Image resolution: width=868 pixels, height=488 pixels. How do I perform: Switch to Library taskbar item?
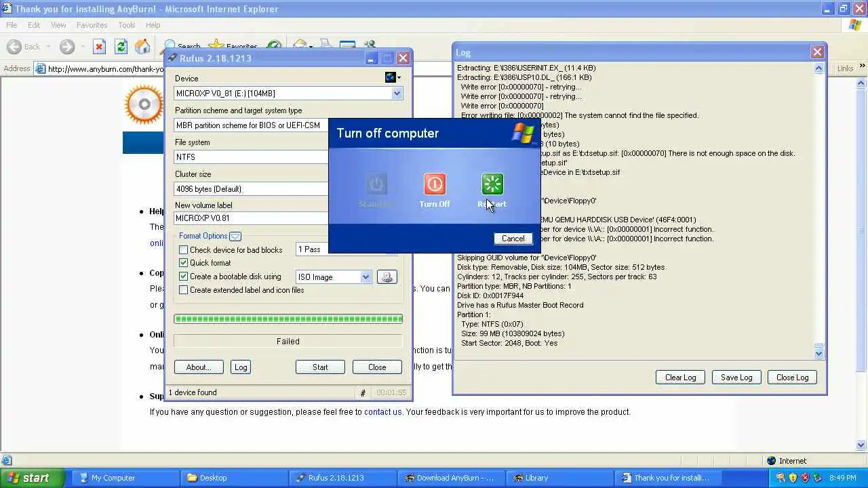558,478
